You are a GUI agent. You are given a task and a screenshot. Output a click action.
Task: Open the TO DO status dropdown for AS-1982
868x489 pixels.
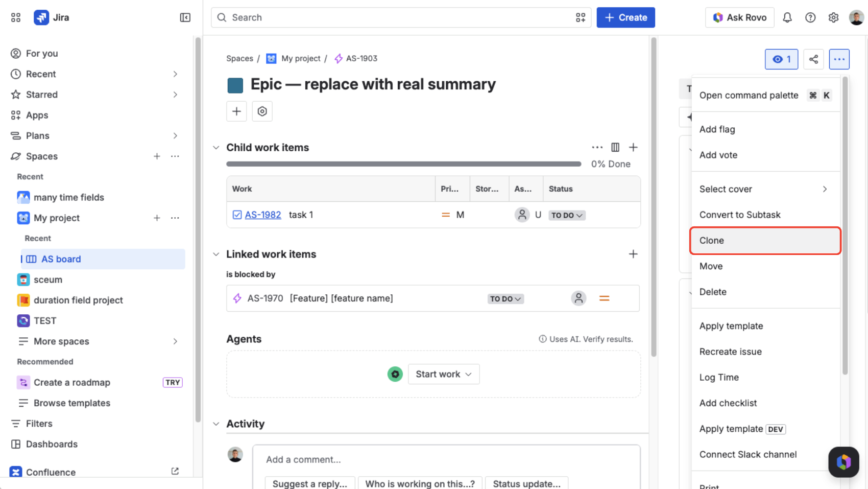click(x=567, y=215)
